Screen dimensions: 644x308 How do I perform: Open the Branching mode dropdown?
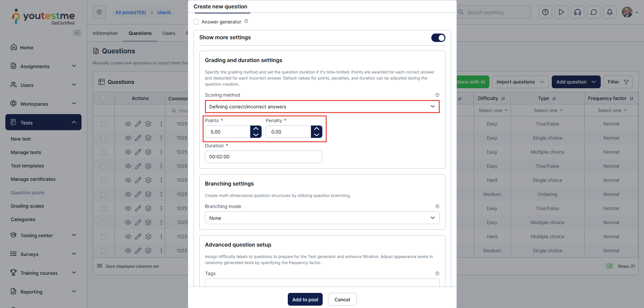click(322, 218)
